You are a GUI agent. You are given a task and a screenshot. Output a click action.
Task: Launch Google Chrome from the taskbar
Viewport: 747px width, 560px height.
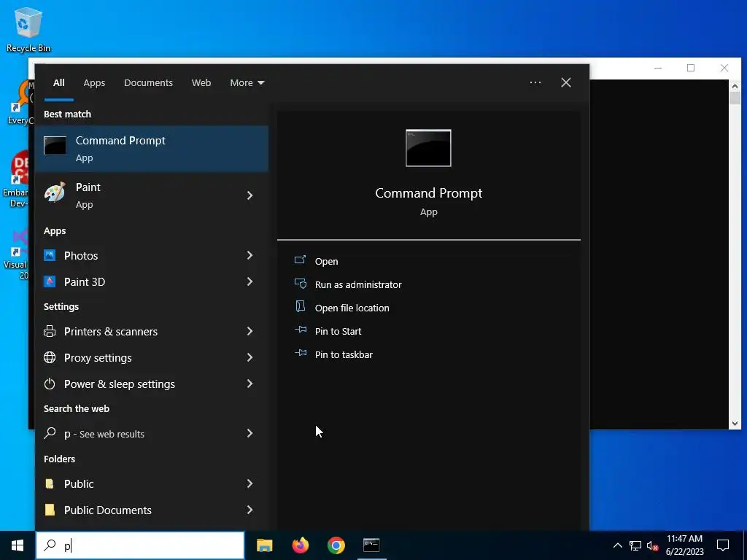pyautogui.click(x=336, y=545)
